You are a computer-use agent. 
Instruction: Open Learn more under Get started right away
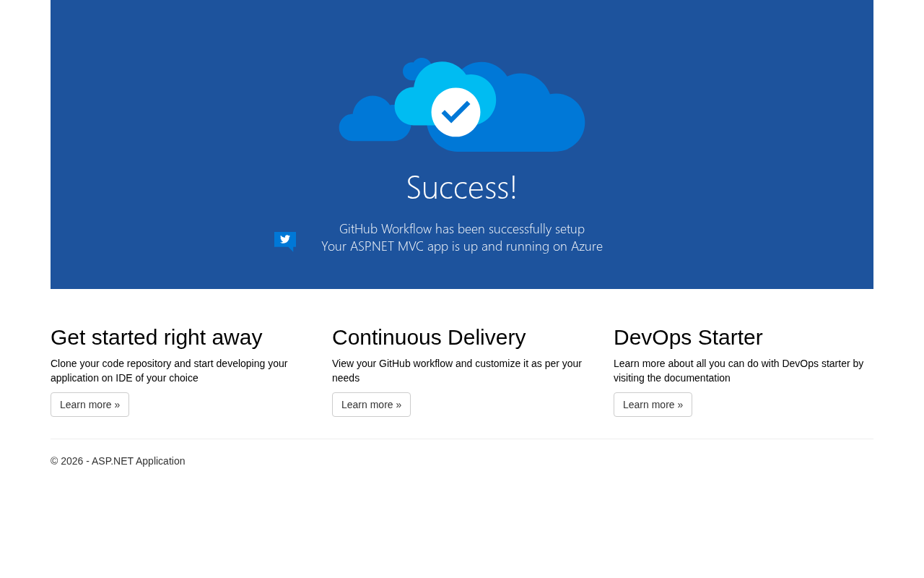coord(90,405)
